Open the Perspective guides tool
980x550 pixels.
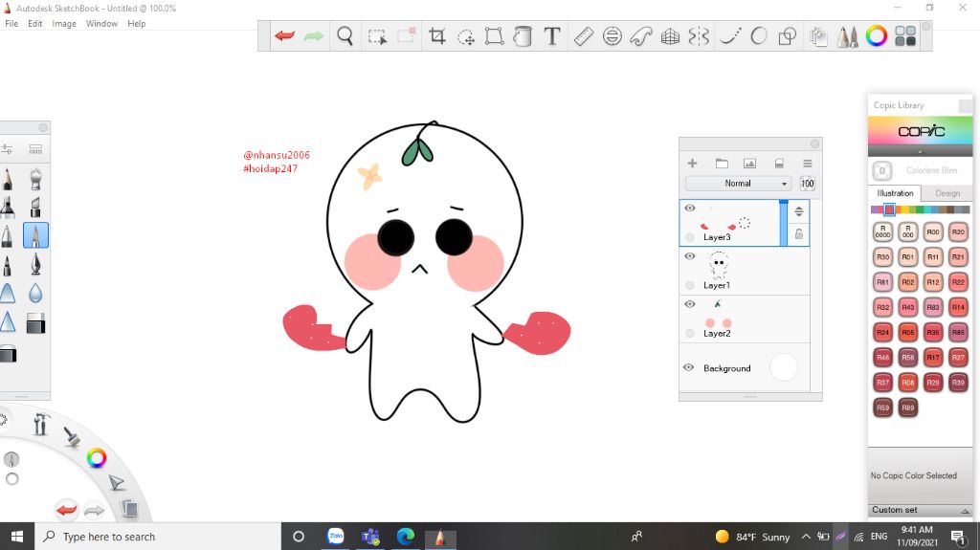pos(670,36)
